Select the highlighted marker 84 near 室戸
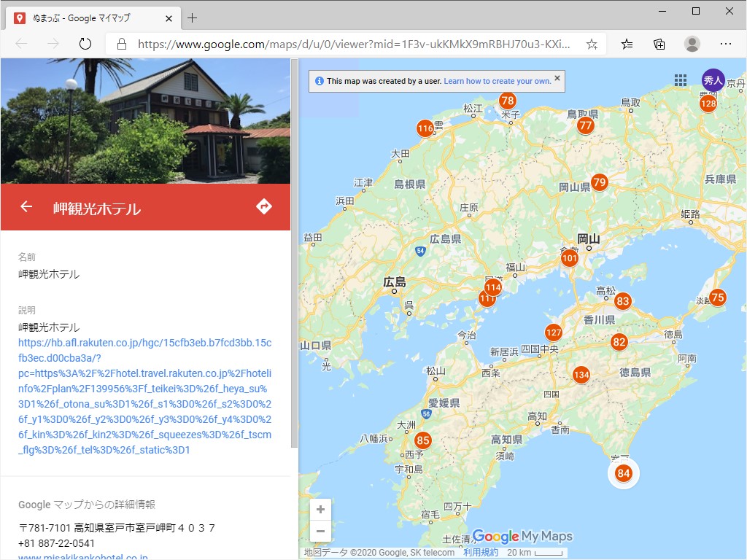The width and height of the screenshot is (747, 560). 624,472
